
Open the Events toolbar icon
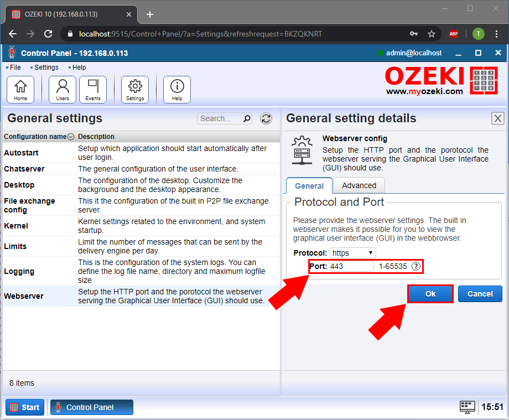click(93, 90)
